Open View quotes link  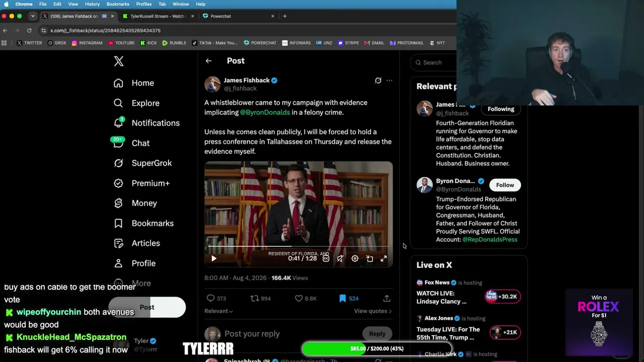click(x=373, y=311)
